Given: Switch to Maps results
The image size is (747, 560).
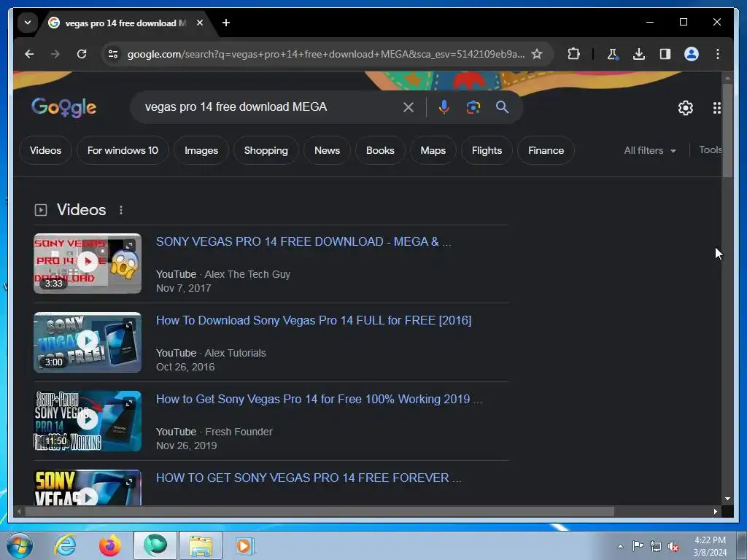Looking at the screenshot, I should tap(433, 150).
